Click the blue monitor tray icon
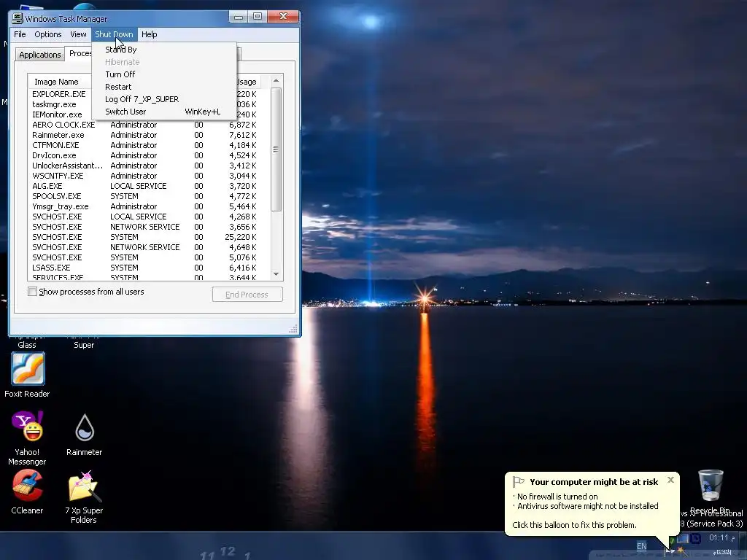 (683, 539)
